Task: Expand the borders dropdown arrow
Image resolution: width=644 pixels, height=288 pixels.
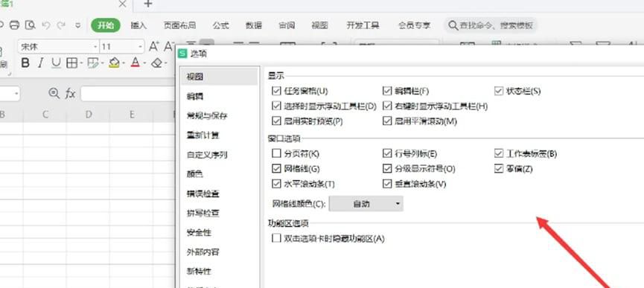Action: pos(80,63)
